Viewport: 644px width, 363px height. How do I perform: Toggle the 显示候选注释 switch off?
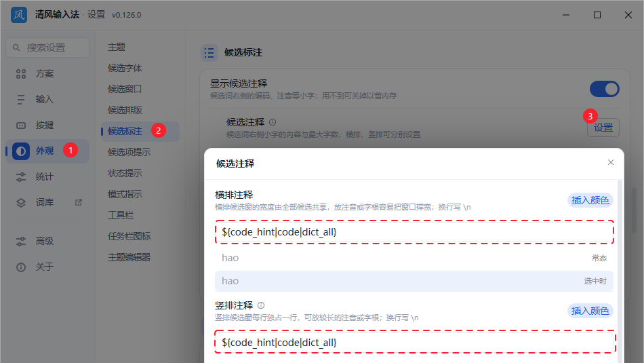point(604,89)
